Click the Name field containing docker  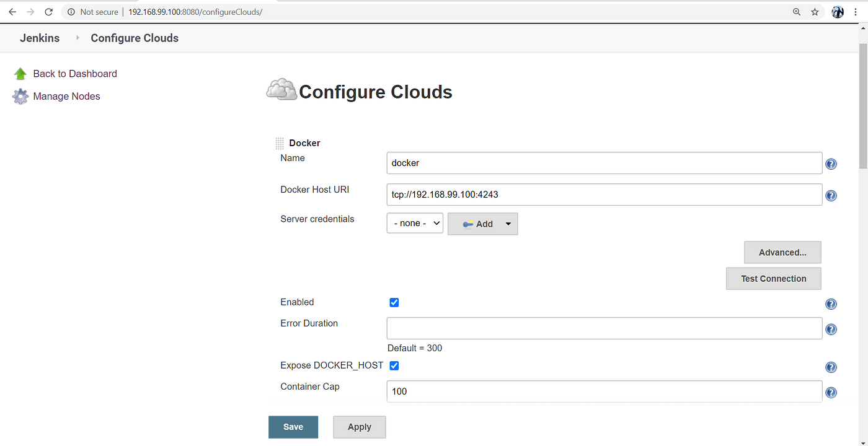tap(604, 163)
